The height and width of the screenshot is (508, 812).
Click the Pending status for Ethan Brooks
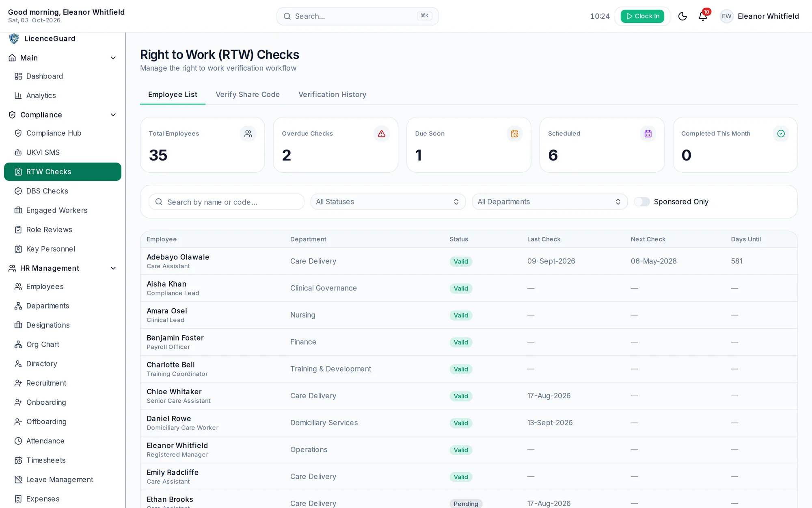point(466,504)
